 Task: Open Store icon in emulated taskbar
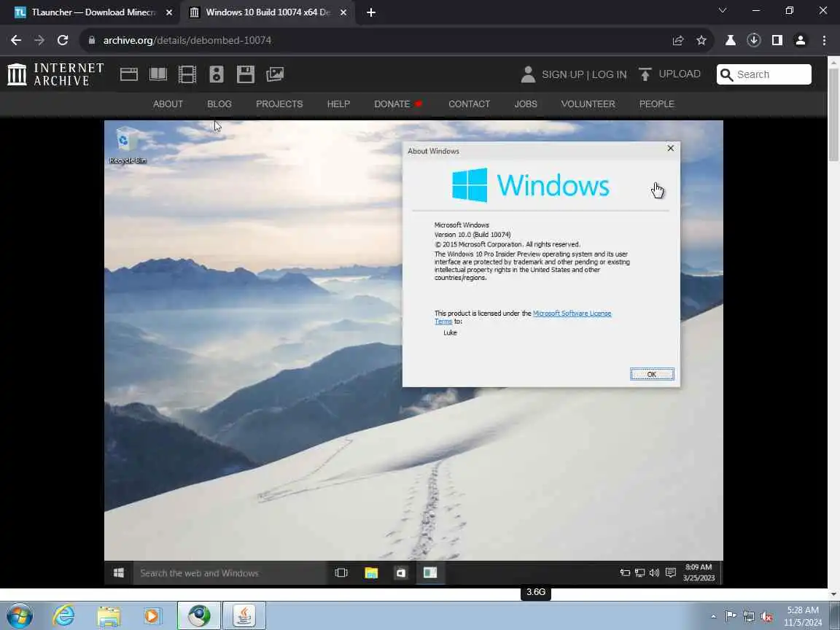(x=401, y=572)
